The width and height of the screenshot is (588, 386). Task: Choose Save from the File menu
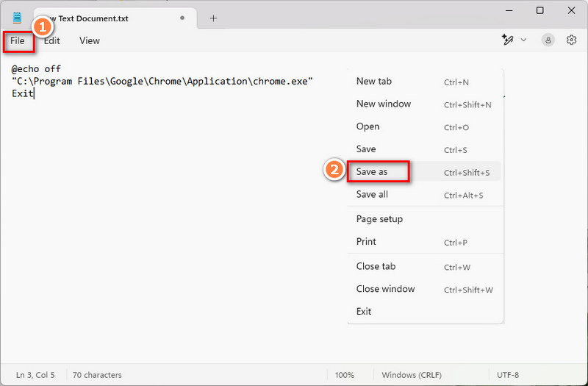(x=425, y=149)
